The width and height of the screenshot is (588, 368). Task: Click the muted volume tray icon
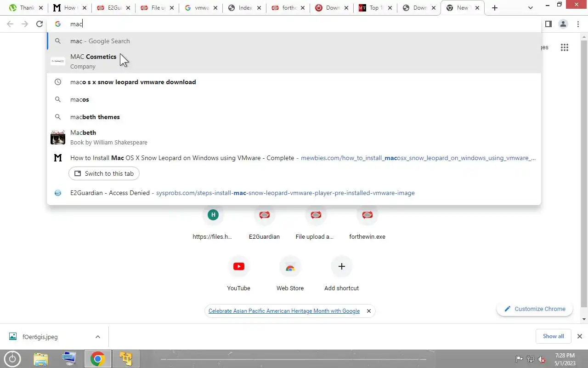(542, 359)
